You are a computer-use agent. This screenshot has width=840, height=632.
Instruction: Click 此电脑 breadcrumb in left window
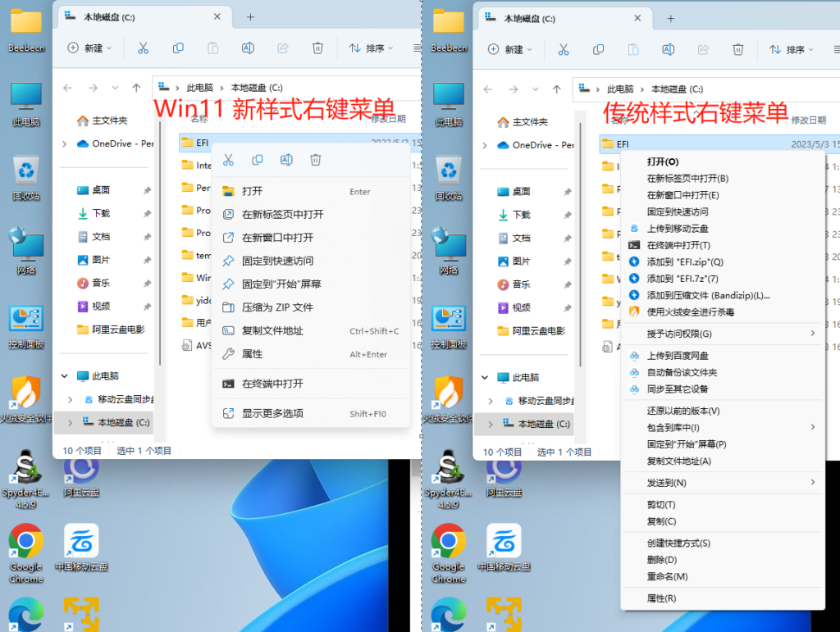point(200,88)
